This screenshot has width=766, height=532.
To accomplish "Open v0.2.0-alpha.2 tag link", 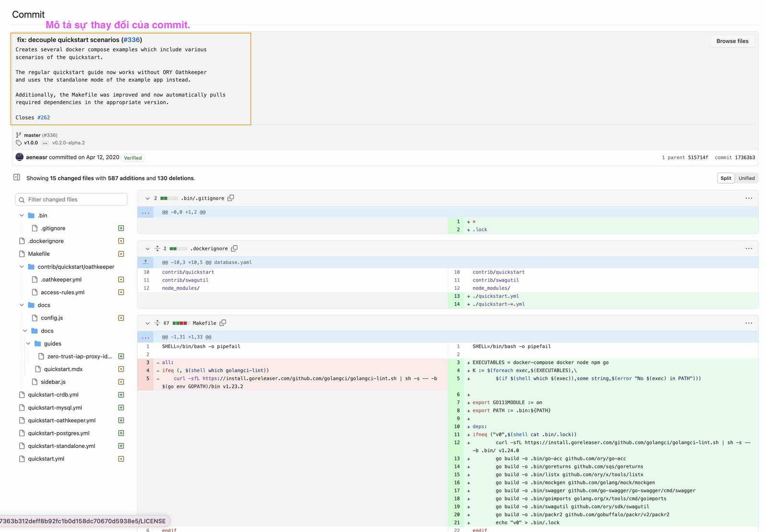I will [x=68, y=143].
